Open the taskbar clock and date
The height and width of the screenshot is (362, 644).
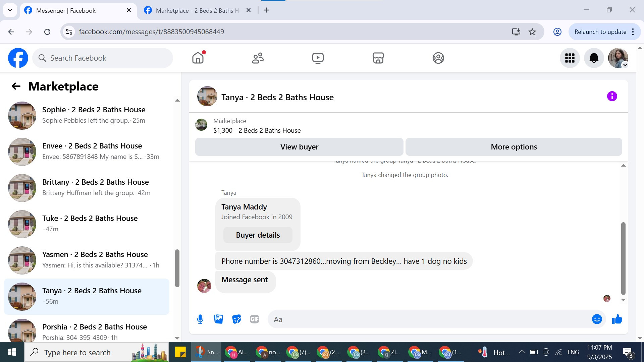599,352
